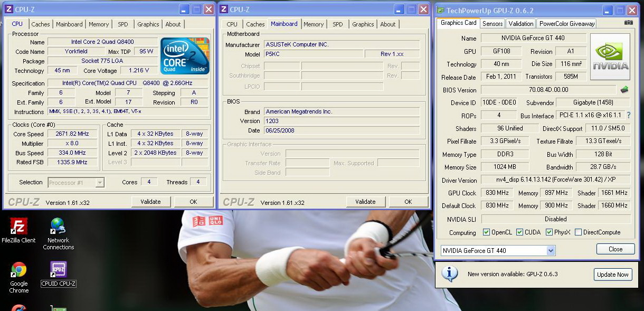Viewport: 644px width, 311px height.
Task: Open FileZilla Client desktop shortcut
Action: click(x=18, y=231)
